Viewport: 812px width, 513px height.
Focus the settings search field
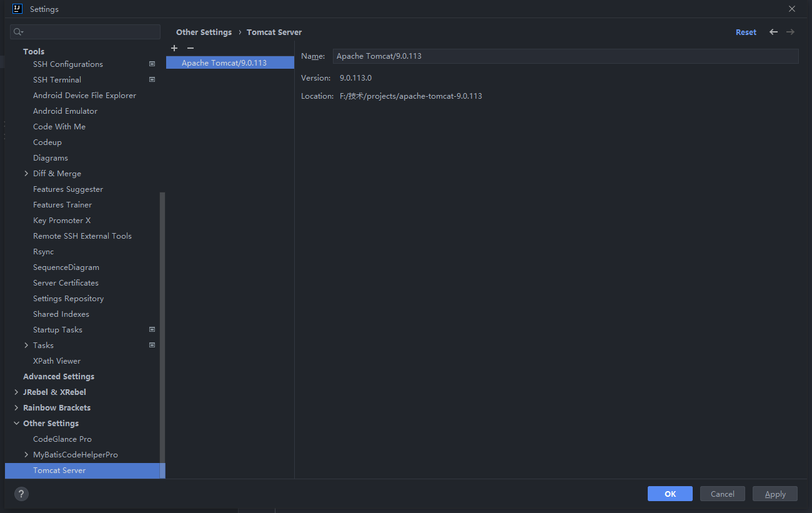(x=86, y=32)
